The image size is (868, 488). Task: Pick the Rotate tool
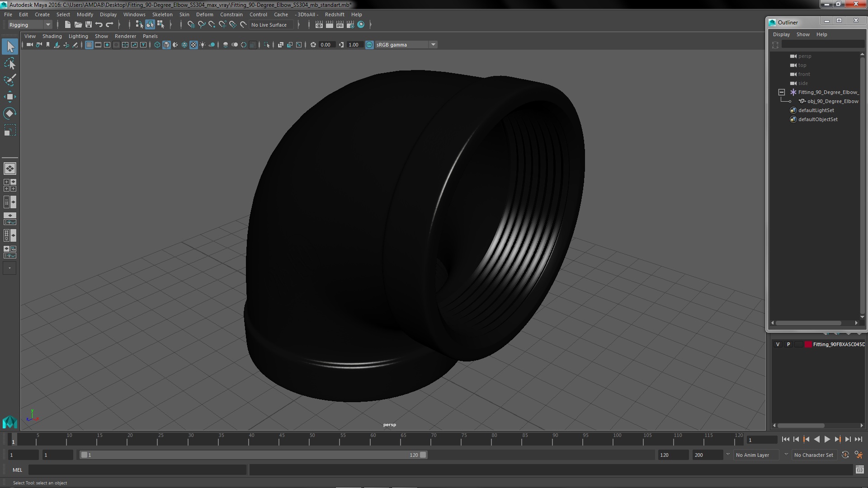(x=10, y=113)
